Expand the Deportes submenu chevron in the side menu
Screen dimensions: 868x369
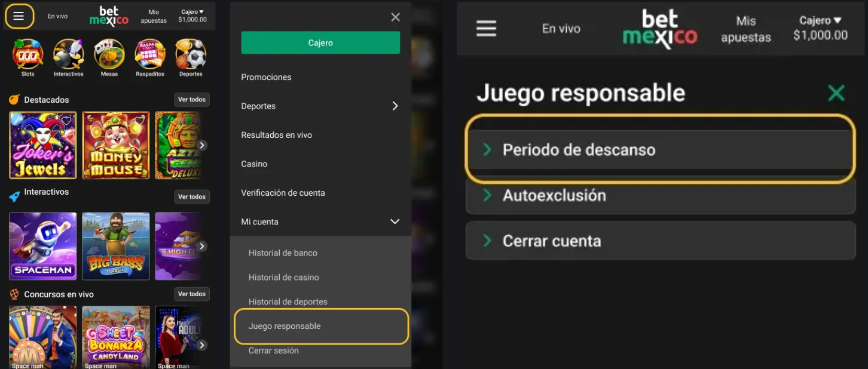click(395, 106)
